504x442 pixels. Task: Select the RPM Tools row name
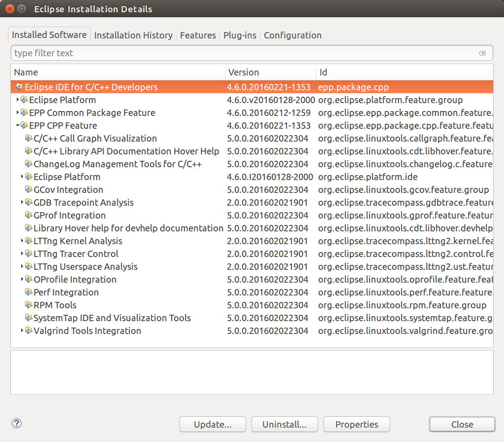(x=55, y=305)
